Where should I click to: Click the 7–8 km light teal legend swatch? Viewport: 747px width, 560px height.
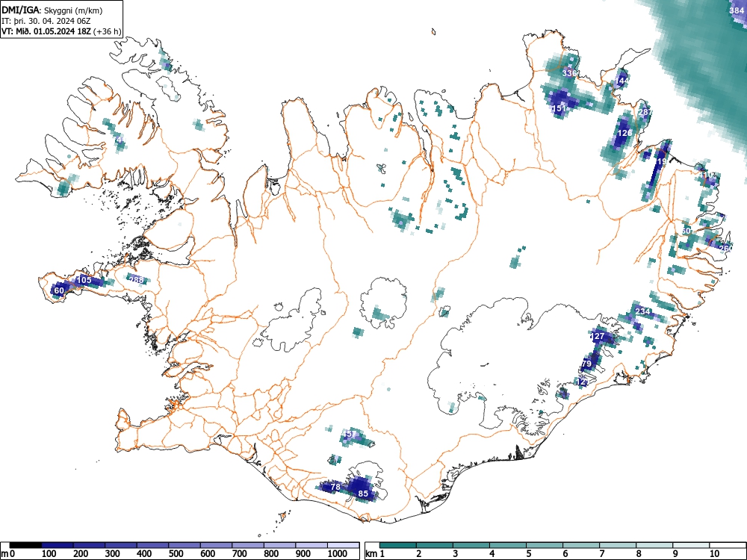coord(618,545)
